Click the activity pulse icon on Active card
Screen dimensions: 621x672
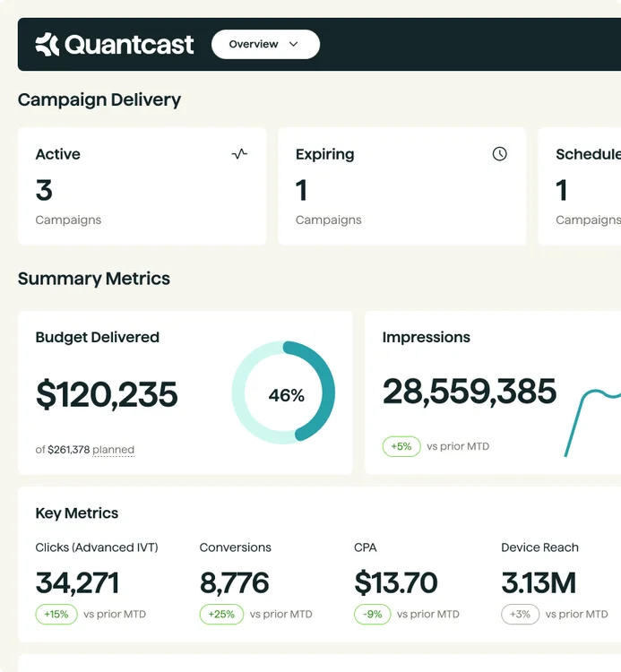tap(239, 154)
